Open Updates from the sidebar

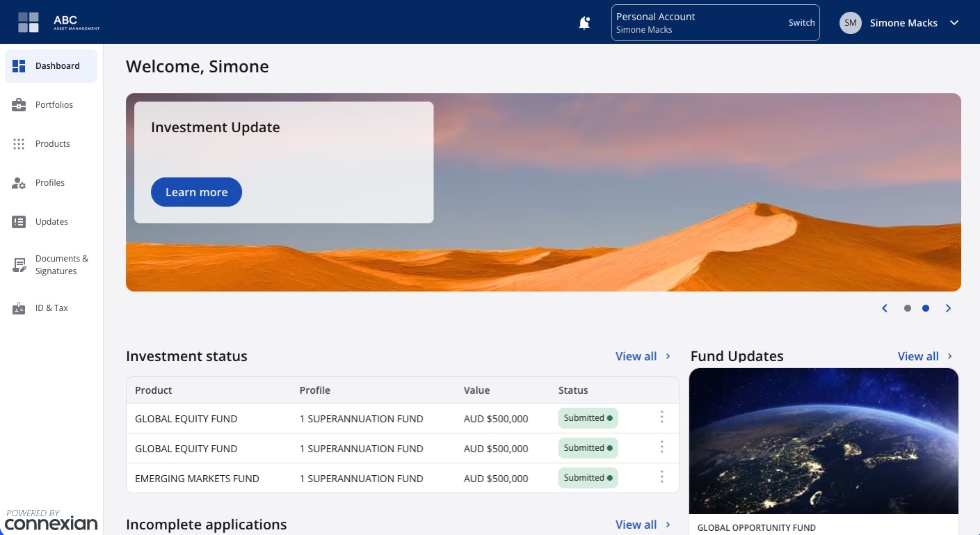click(x=51, y=222)
